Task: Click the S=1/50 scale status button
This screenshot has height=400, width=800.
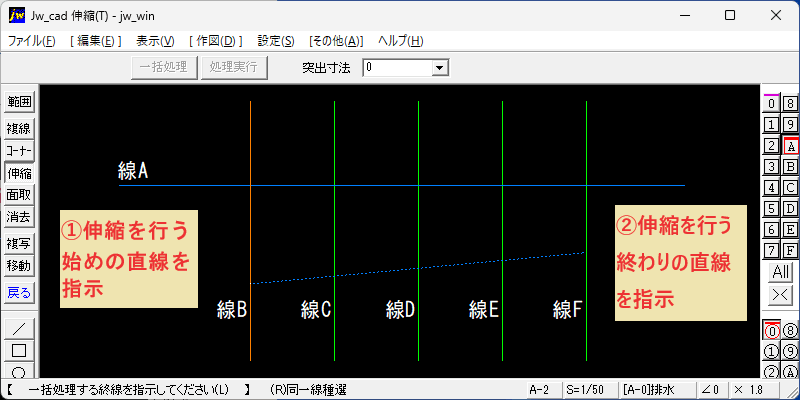Action: (589, 391)
